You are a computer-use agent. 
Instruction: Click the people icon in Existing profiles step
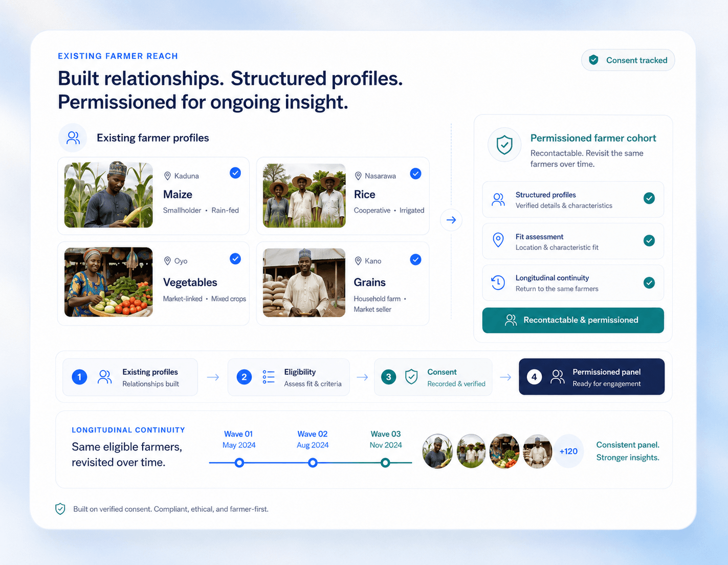coord(104,377)
